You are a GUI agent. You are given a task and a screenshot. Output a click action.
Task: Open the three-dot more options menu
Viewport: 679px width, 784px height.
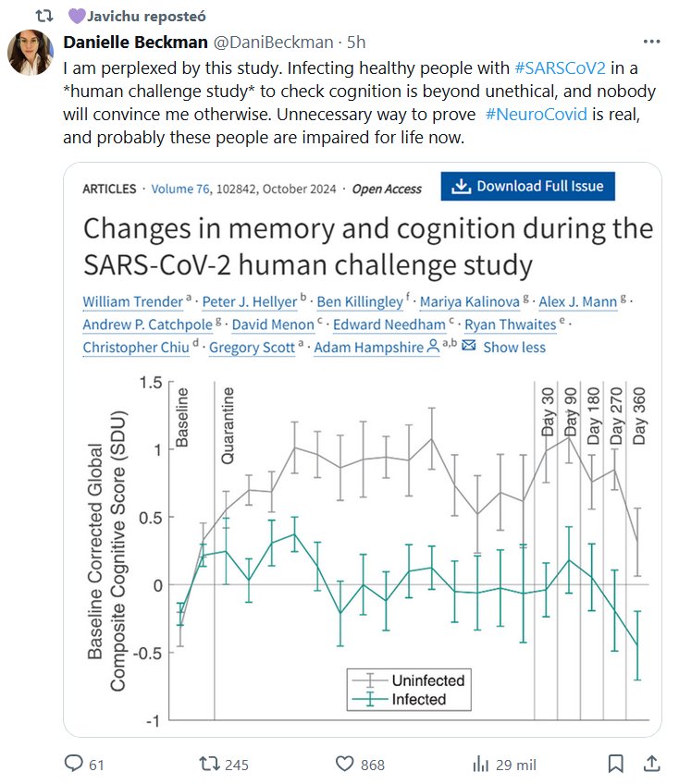coord(651,43)
